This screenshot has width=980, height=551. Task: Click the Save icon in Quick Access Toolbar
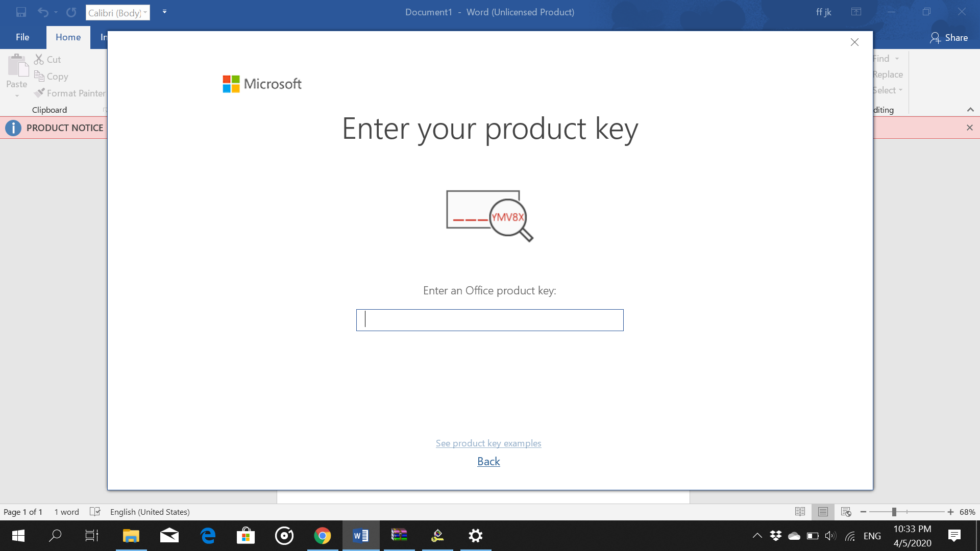[21, 12]
